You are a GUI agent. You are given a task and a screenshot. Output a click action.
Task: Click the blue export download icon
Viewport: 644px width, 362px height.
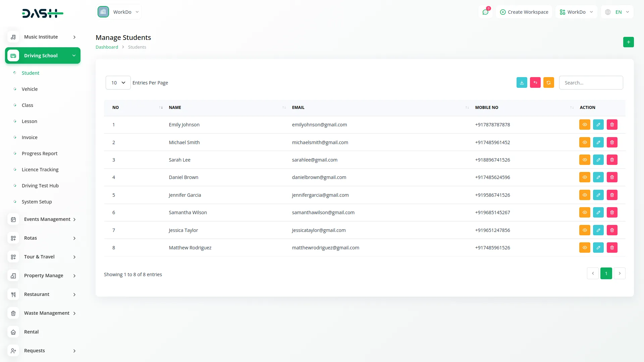pos(522,82)
